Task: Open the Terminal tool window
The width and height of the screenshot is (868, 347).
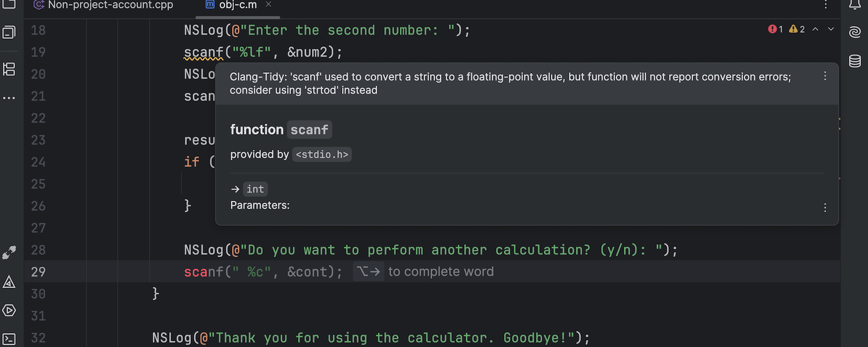Action: 9,339
